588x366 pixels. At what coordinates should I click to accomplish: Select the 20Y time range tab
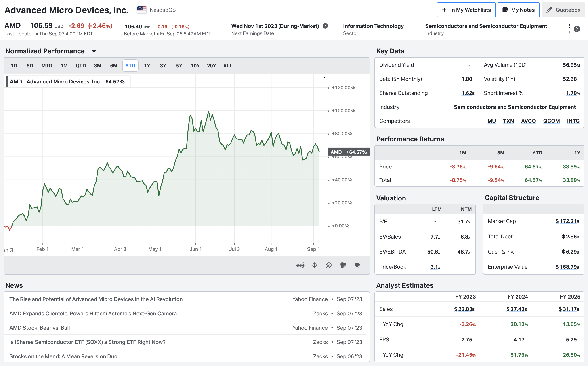pos(211,66)
